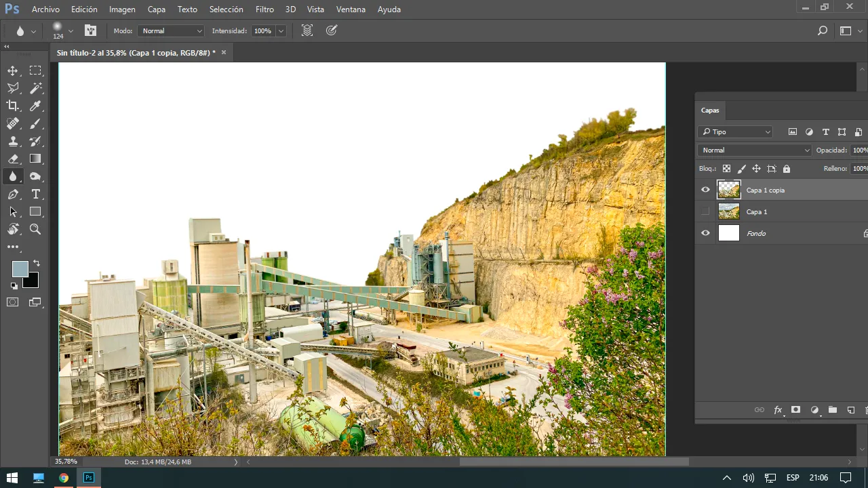Expand the toolbar double-arrow
868x488 pixels.
[x=7, y=47]
